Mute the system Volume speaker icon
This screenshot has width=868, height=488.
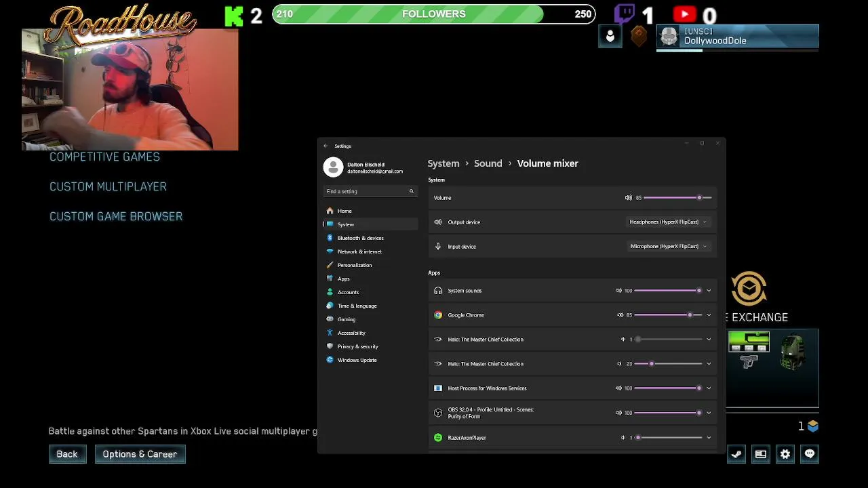[629, 198]
